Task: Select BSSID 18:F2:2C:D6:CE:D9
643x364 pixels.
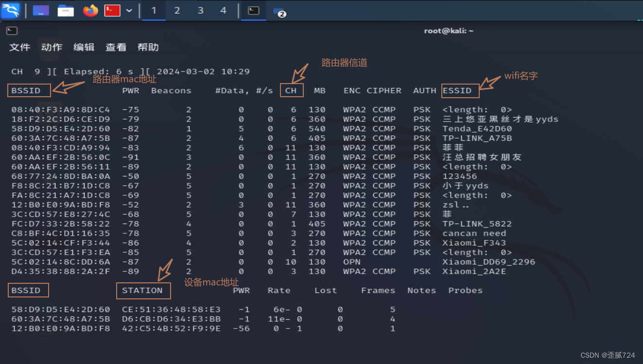Action: click(x=61, y=119)
